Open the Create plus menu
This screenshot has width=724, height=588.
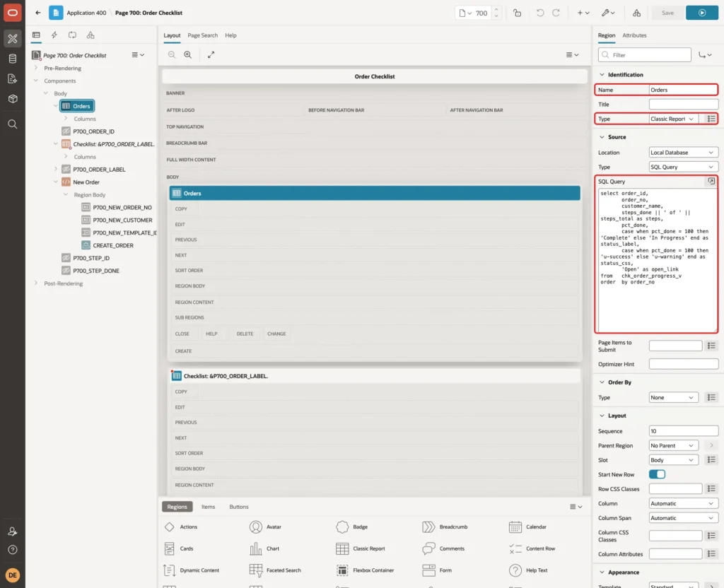583,13
